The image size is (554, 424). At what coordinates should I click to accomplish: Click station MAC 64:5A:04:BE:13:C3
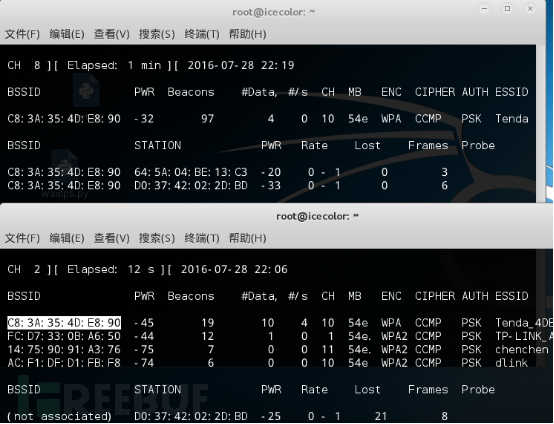(191, 172)
